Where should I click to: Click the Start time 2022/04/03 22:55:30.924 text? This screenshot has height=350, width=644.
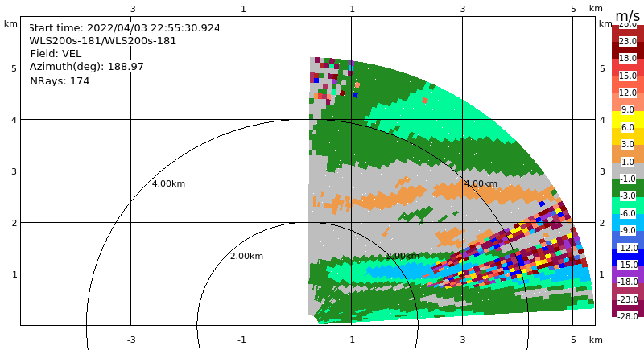125,28
